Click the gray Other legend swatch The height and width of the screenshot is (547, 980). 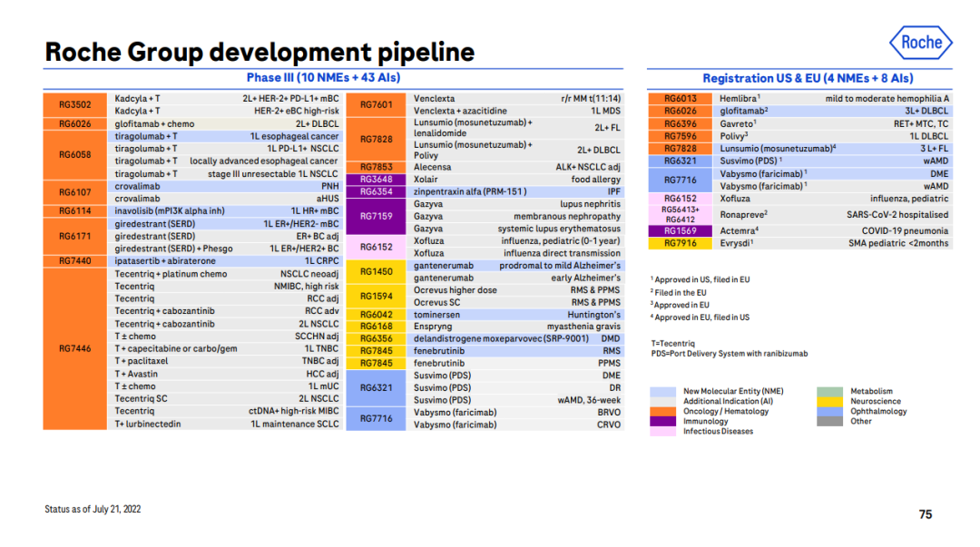tap(829, 421)
